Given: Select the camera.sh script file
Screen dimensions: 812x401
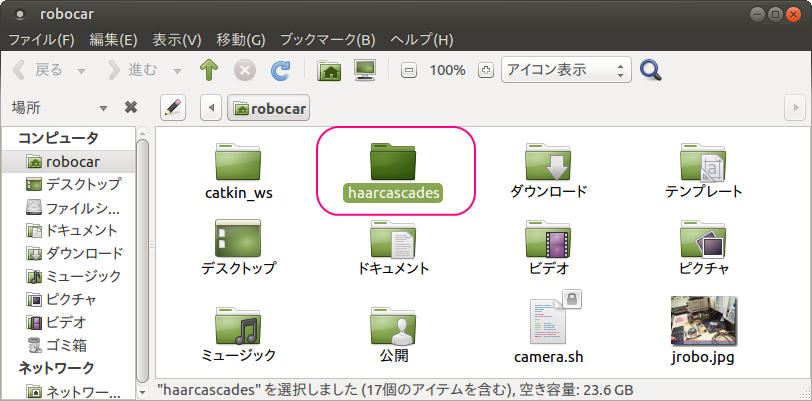Looking at the screenshot, I should coord(548,321).
